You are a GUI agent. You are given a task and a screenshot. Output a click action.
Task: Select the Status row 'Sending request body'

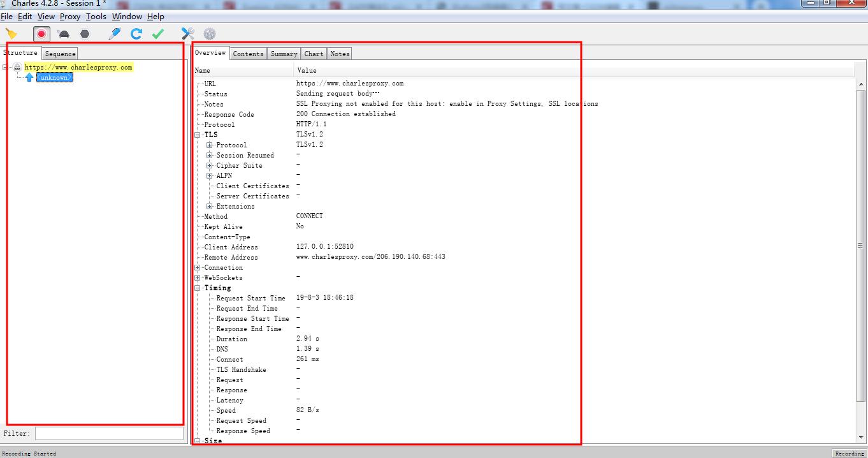[523, 94]
